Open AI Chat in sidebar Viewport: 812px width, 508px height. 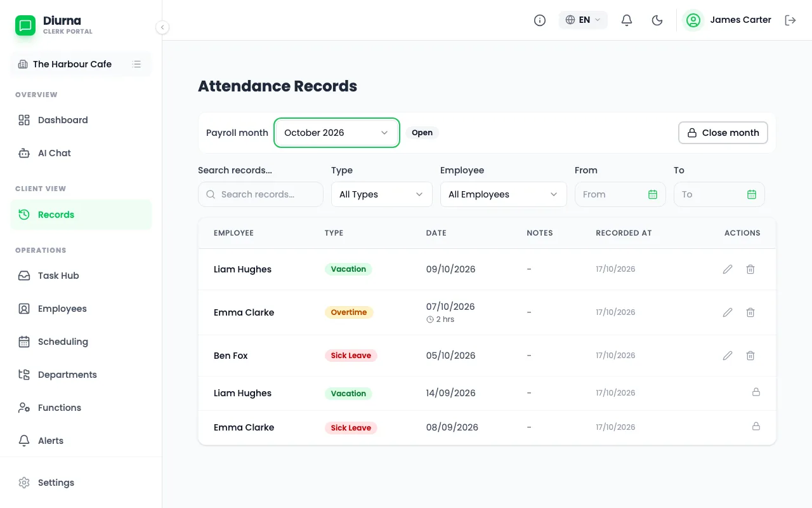[81, 153]
